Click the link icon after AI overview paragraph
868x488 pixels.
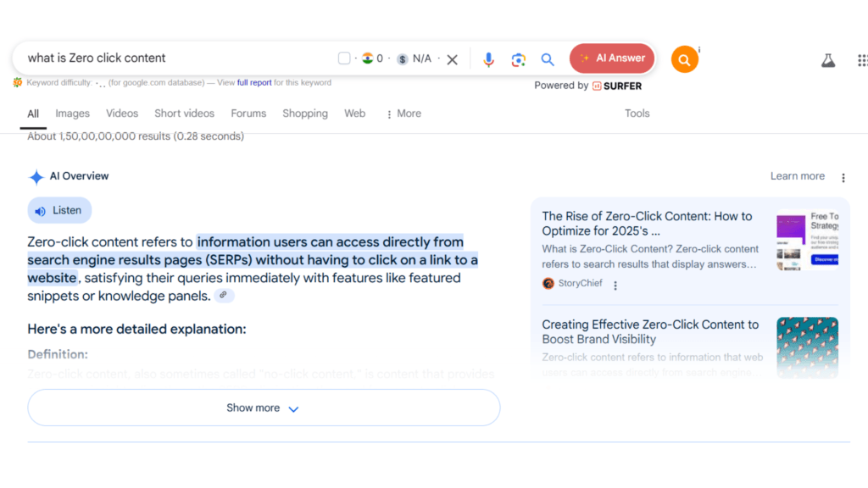point(224,296)
